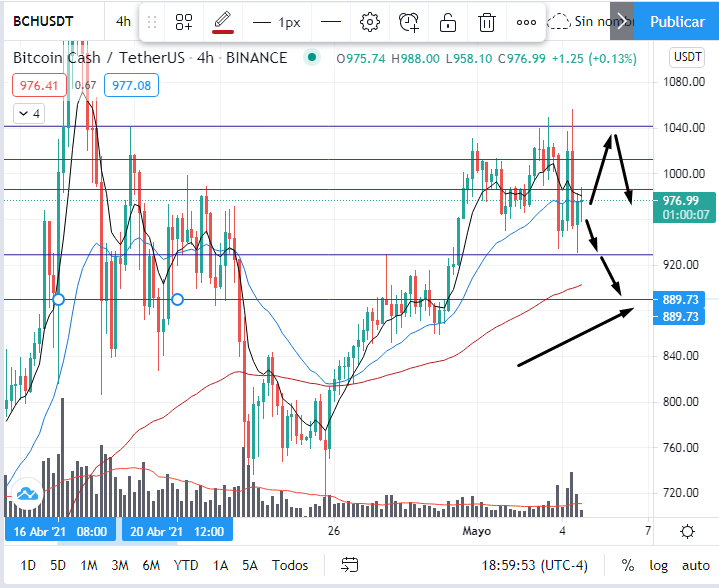Screen dimensions: 719x588
Task: Select the 1D date range
Action: (x=28, y=565)
